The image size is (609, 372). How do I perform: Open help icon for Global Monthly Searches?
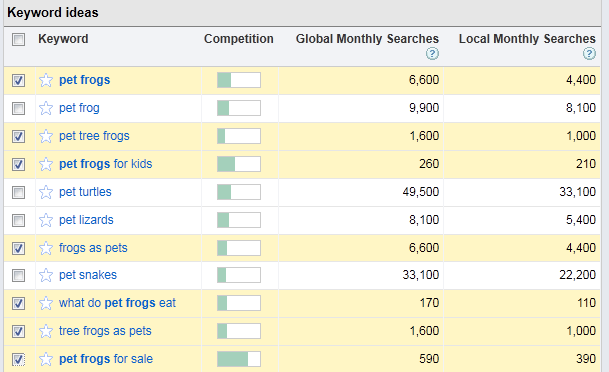[432, 54]
